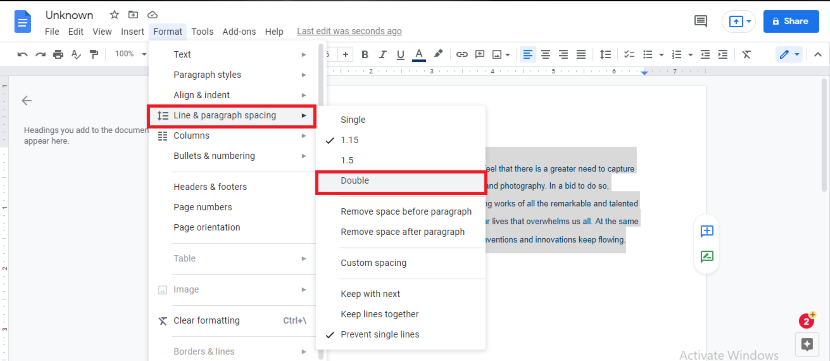Select Justify alignment
The width and height of the screenshot is (830, 361).
tap(581, 54)
